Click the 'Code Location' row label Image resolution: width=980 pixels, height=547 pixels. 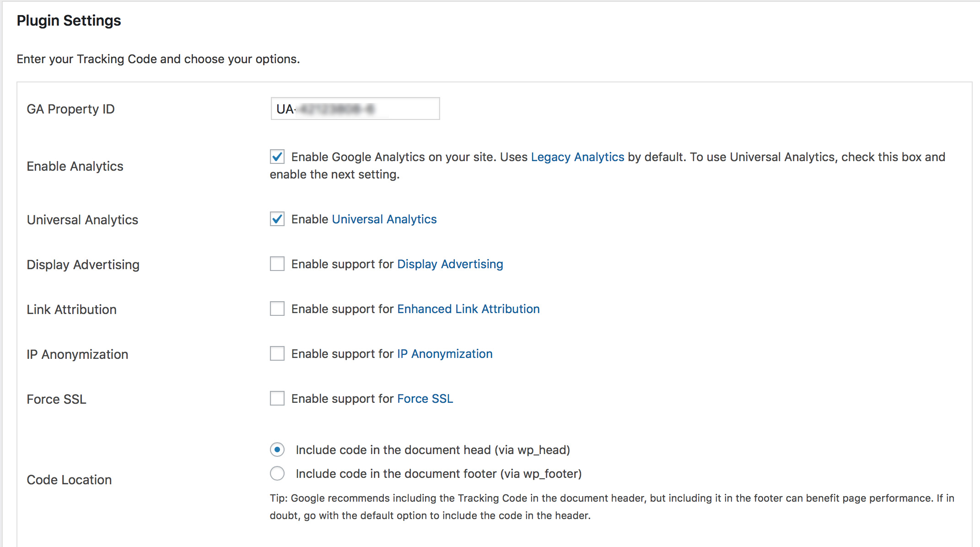tap(69, 480)
